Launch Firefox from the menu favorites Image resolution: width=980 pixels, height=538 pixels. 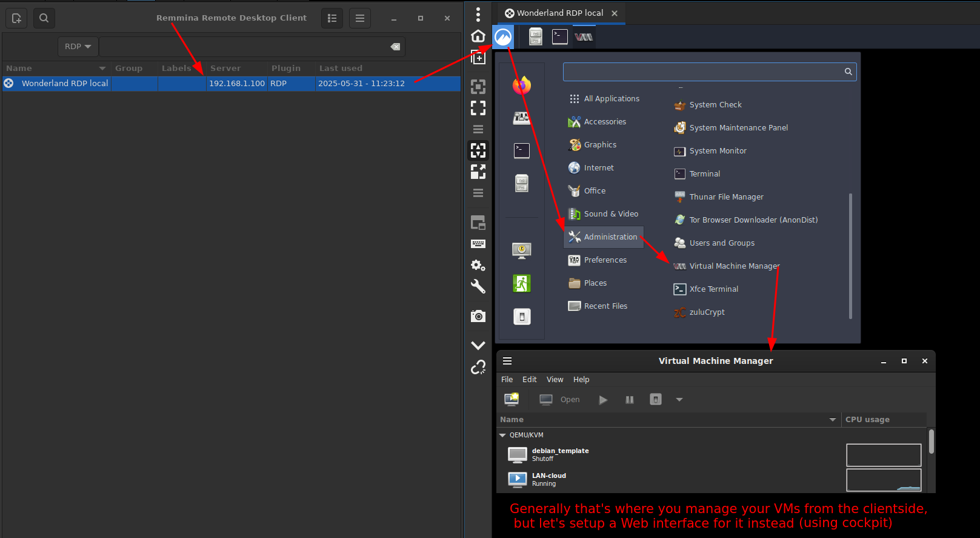pos(522,86)
